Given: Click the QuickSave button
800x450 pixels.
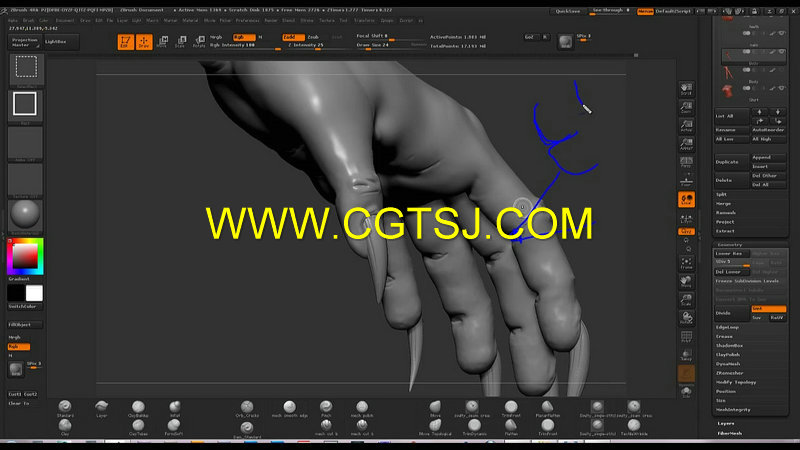Looking at the screenshot, I should click(x=567, y=11).
